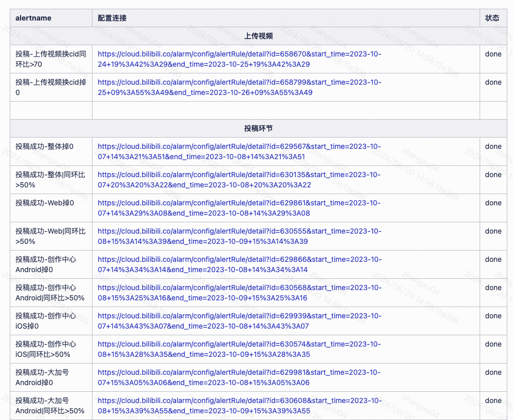
Task: Open alert rule link with id=629567
Action: coord(239,151)
